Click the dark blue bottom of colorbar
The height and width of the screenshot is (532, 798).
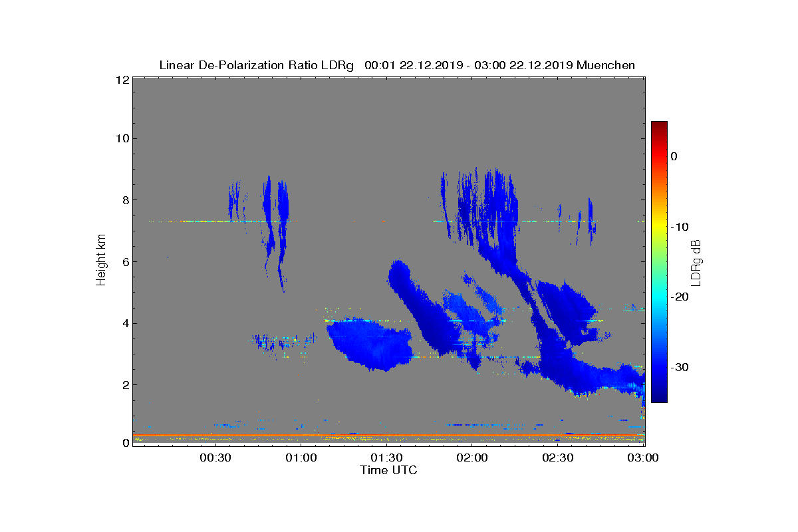(659, 396)
